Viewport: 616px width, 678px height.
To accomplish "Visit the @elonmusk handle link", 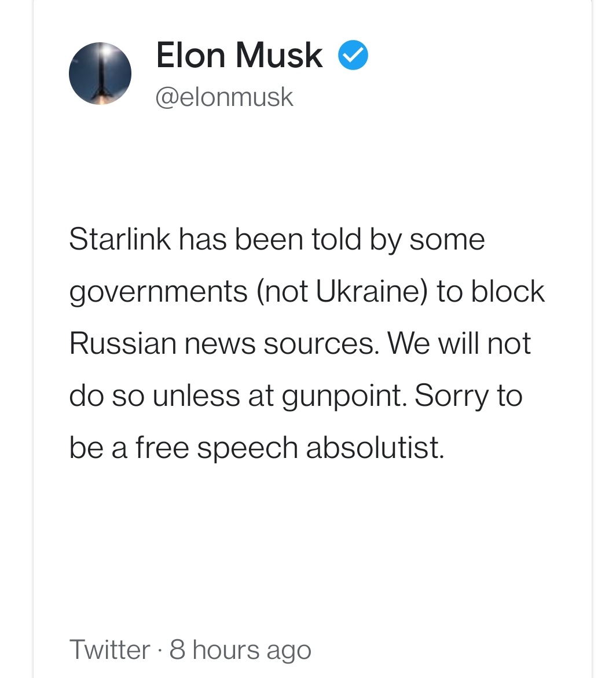I will click(225, 97).
